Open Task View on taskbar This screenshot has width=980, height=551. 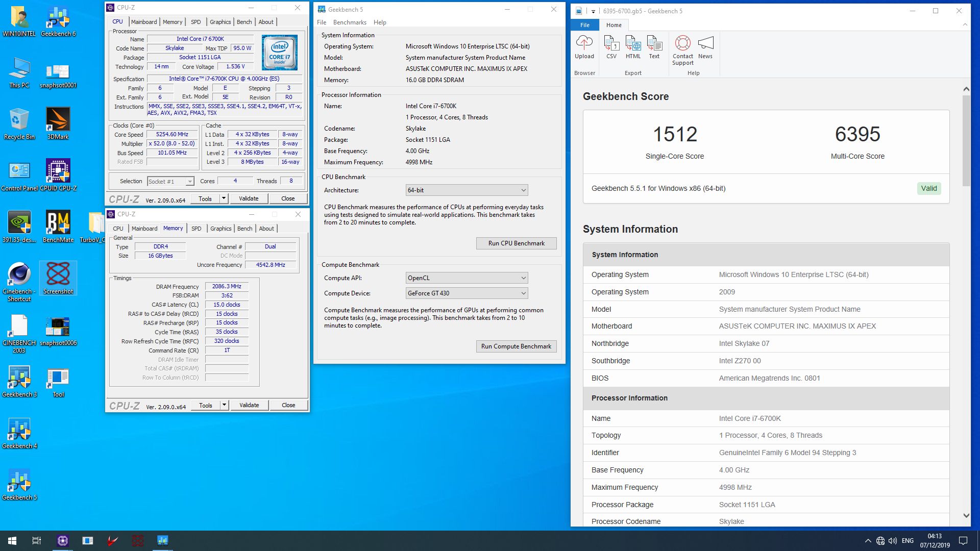pos(37,541)
